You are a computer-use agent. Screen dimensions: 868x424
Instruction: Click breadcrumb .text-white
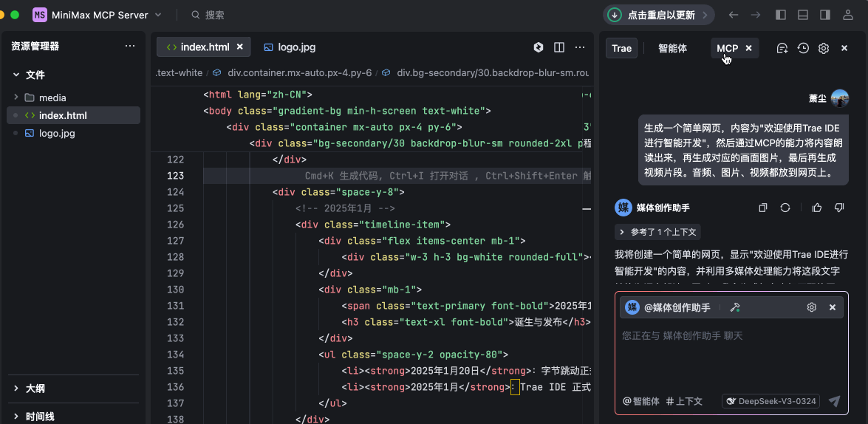tap(179, 72)
